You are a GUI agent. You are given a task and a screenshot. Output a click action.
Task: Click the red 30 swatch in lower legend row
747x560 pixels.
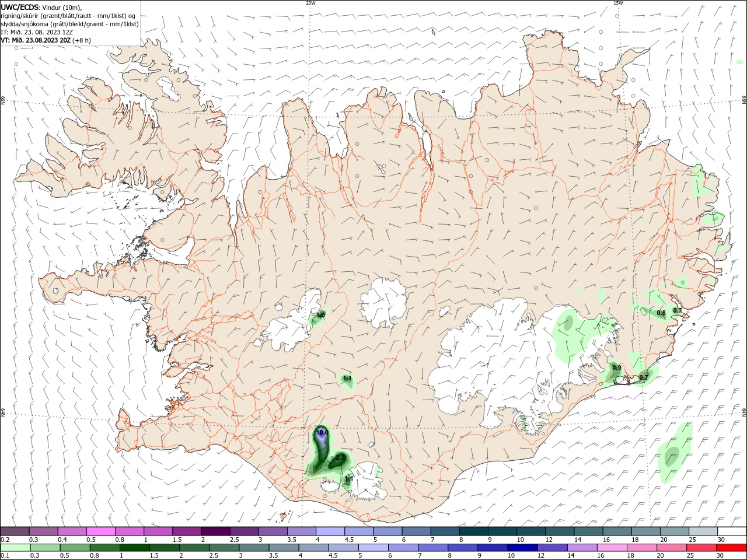[x=732, y=548]
